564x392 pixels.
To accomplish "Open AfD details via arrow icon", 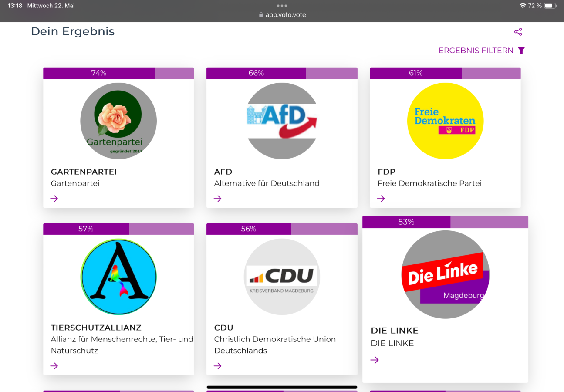I will pyautogui.click(x=218, y=199).
